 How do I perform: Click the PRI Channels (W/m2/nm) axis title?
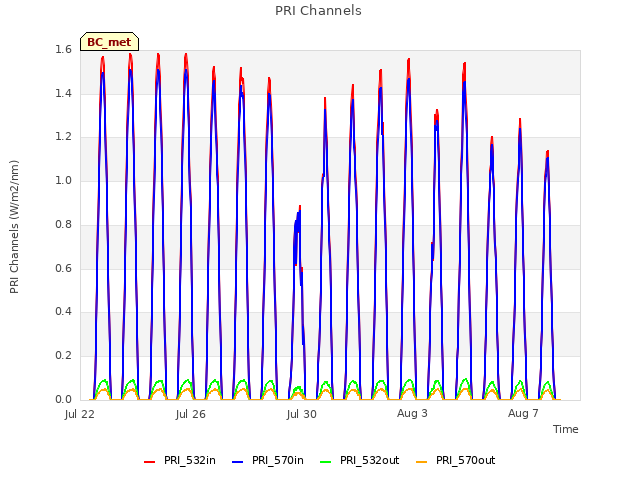coord(14,227)
